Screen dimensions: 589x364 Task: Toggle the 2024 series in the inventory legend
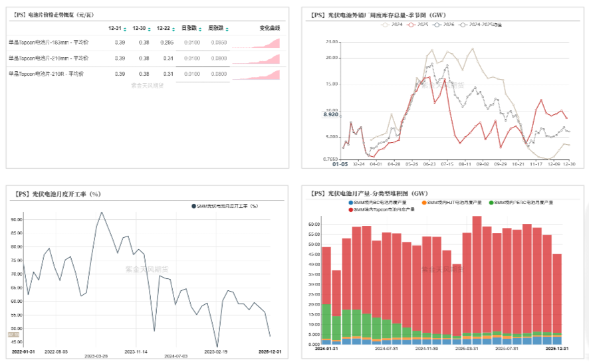click(392, 25)
